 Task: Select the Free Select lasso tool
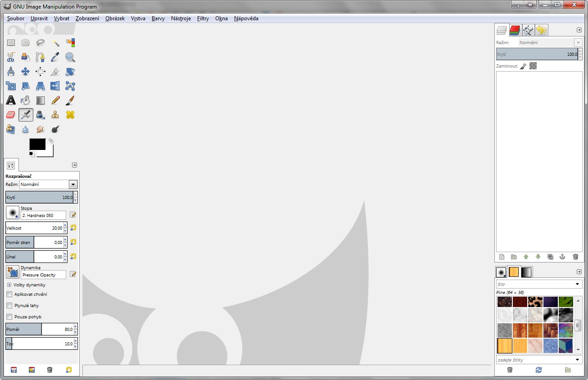pyautogui.click(x=41, y=43)
